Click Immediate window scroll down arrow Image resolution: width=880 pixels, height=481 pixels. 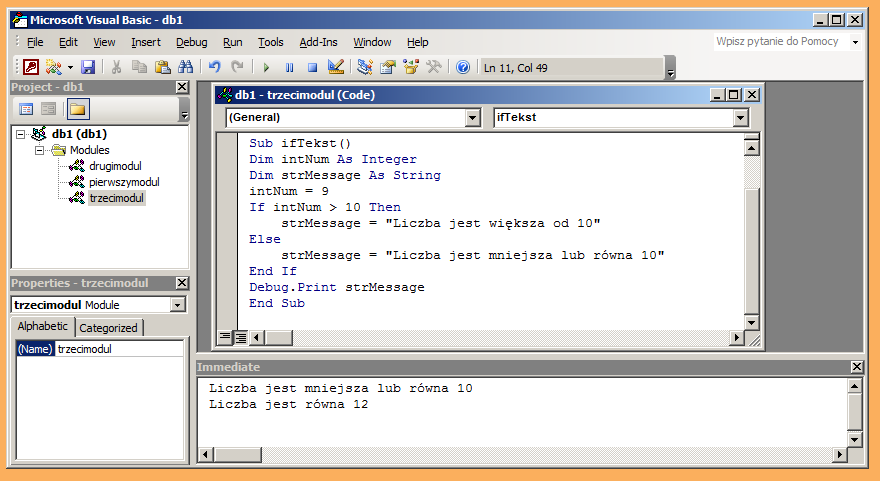[854, 439]
